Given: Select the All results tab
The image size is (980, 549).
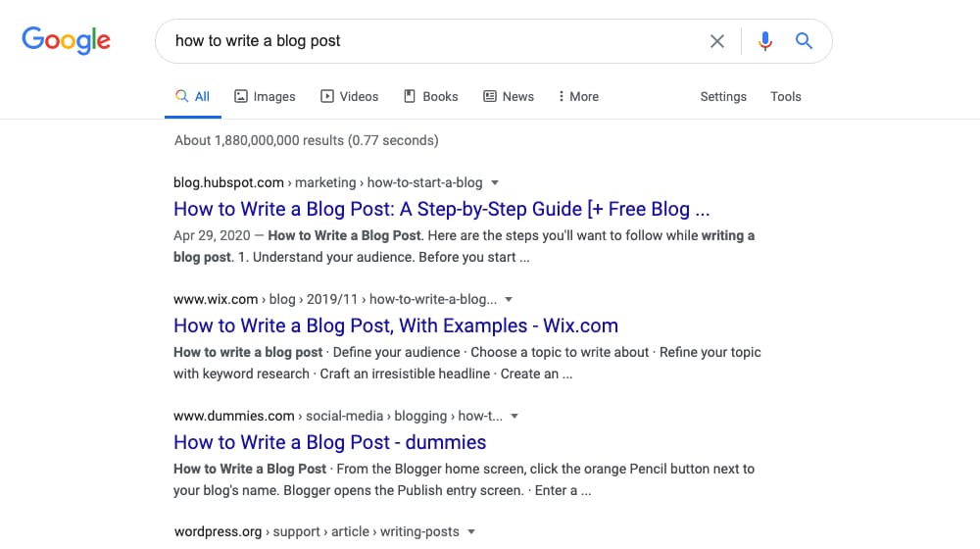Looking at the screenshot, I should 192,96.
